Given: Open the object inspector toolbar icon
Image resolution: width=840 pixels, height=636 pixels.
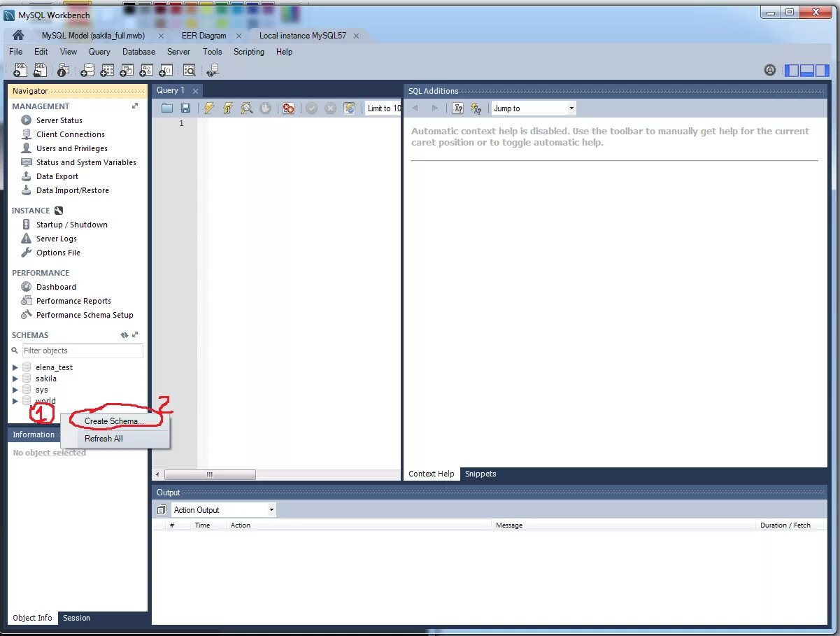Looking at the screenshot, I should [63, 70].
